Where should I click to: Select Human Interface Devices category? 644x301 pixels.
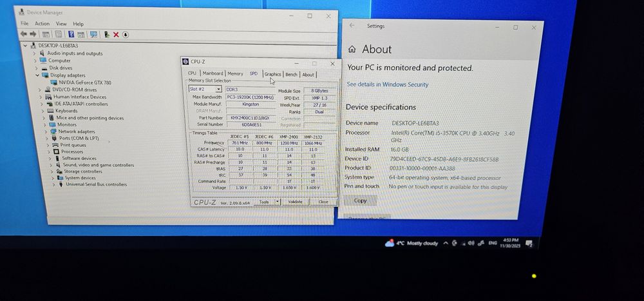[80, 97]
